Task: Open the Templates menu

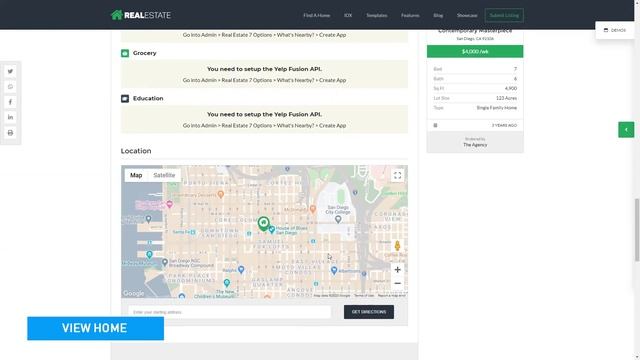Action: [376, 16]
